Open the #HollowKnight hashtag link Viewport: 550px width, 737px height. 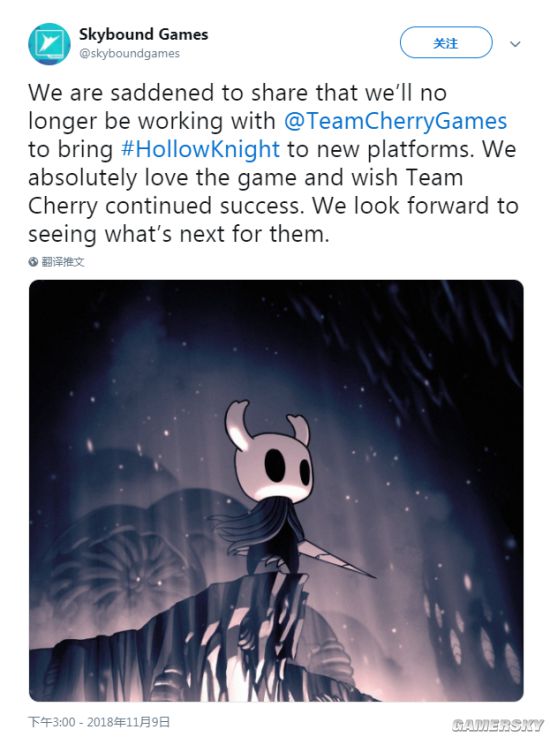click(200, 149)
